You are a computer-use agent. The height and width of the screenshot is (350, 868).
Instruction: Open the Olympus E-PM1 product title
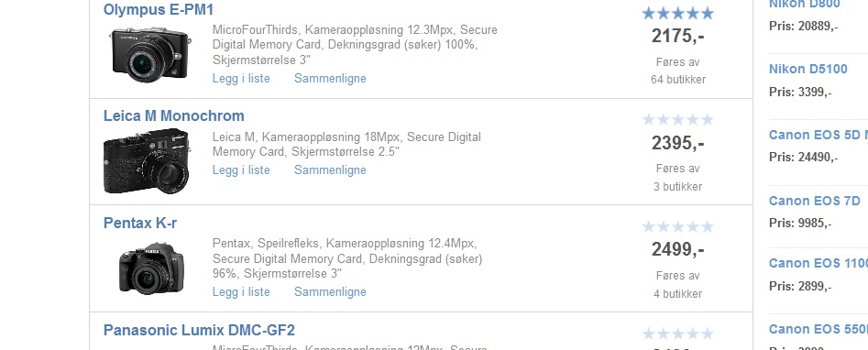[159, 9]
